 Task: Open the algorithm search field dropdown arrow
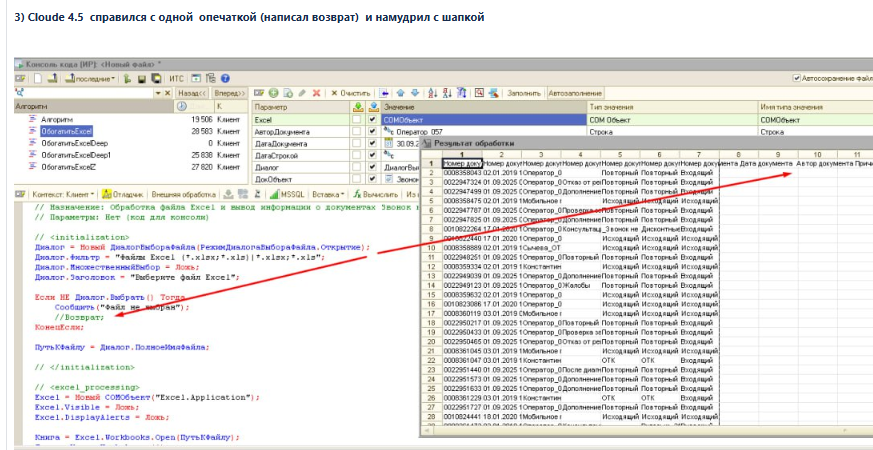[158, 93]
